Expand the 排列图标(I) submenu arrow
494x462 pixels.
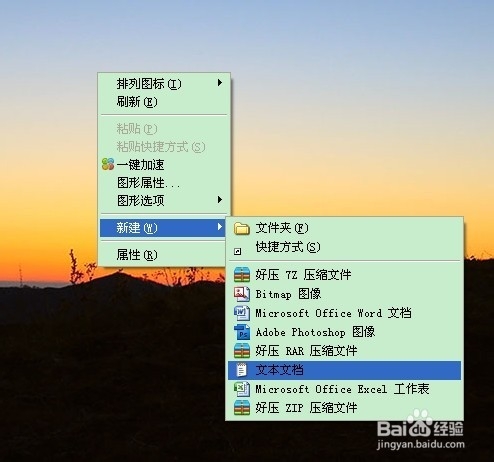click(219, 83)
